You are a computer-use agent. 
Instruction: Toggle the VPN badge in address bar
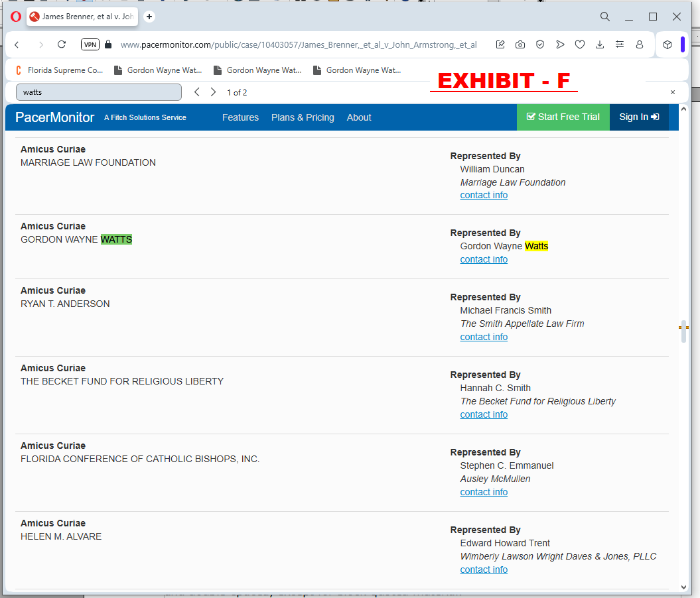click(90, 44)
